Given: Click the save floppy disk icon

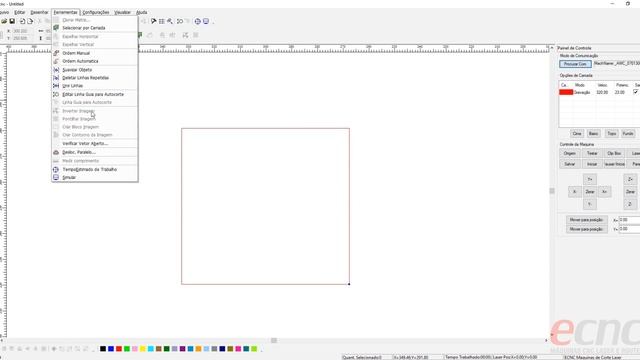Looking at the screenshot, I should point(12,21).
